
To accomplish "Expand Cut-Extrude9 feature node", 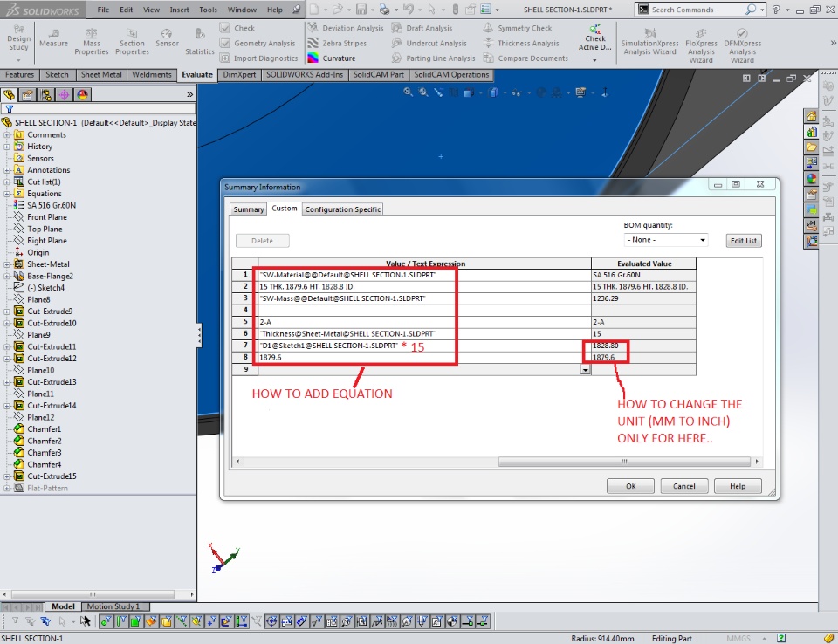I will coord(7,311).
